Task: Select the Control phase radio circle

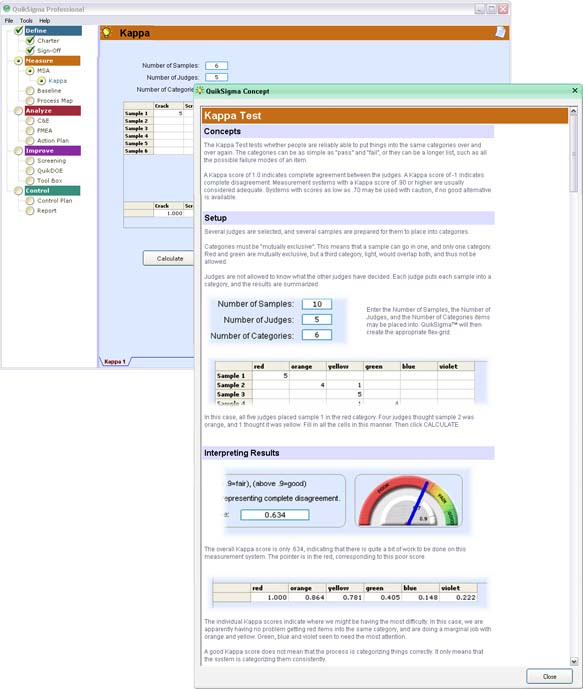Action: [18, 191]
